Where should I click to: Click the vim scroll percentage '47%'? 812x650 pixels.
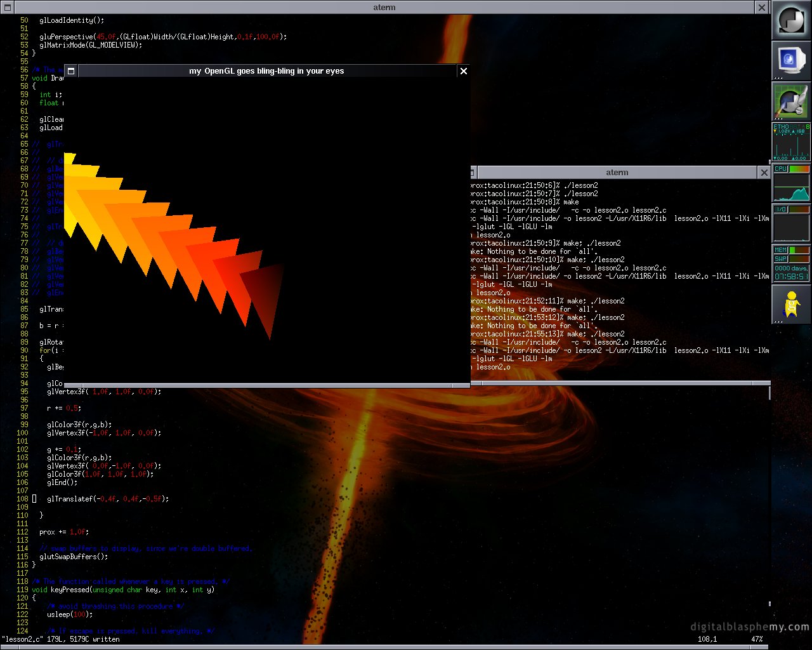pos(757,639)
